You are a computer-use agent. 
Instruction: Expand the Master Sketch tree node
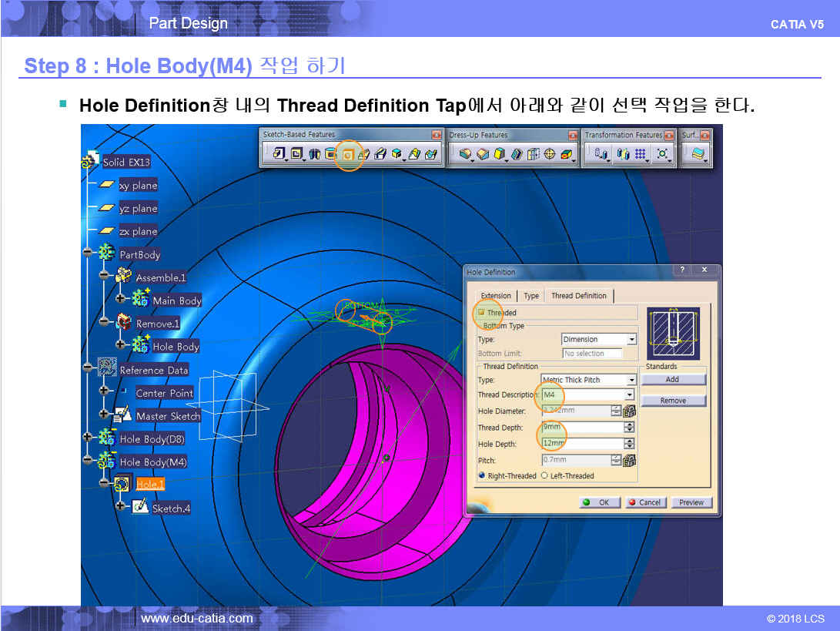point(103,413)
